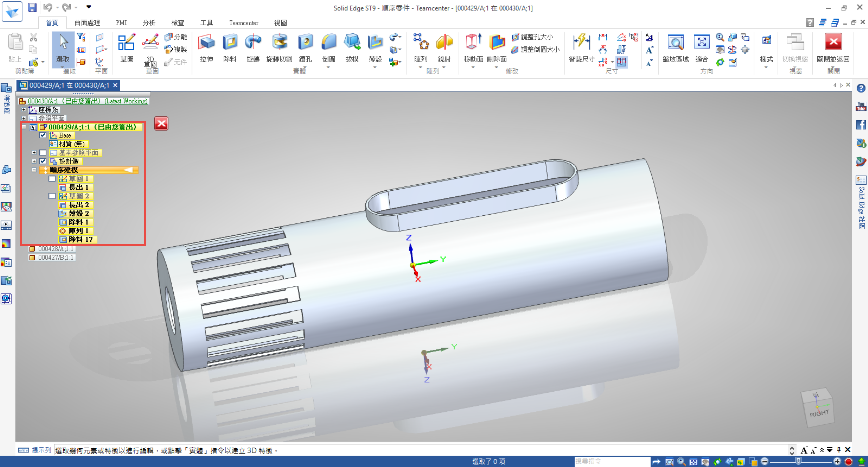Start the 草圖 sketch command
The image size is (868, 467).
pyautogui.click(x=127, y=48)
